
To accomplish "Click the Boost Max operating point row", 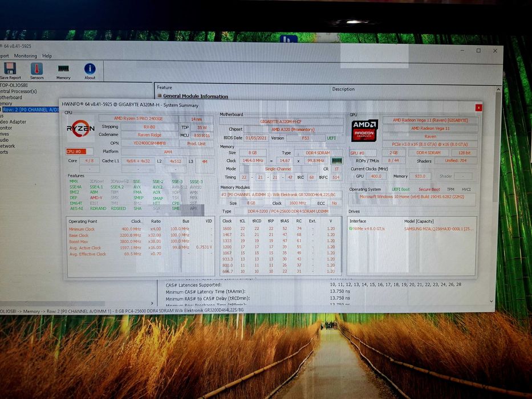I will (x=140, y=242).
